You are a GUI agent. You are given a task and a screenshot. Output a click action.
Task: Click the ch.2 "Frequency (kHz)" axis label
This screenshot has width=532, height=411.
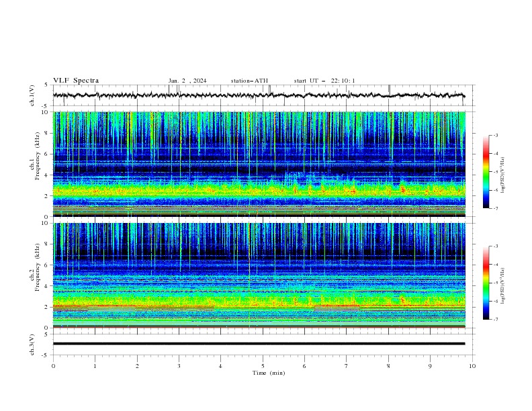coord(37,267)
